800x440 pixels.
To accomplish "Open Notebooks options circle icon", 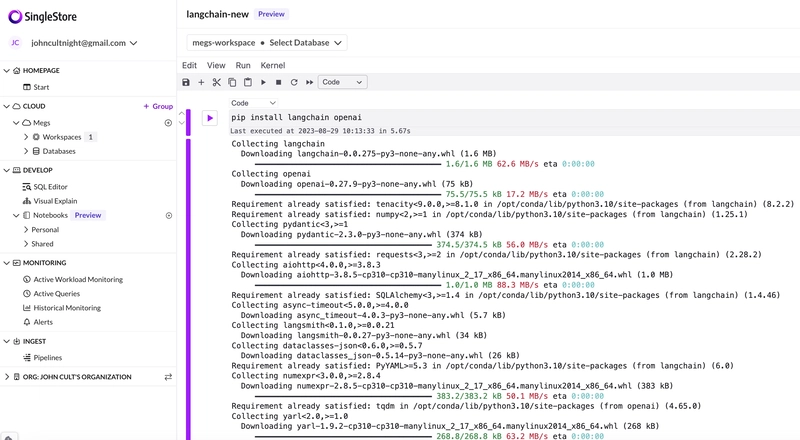I will (x=169, y=215).
